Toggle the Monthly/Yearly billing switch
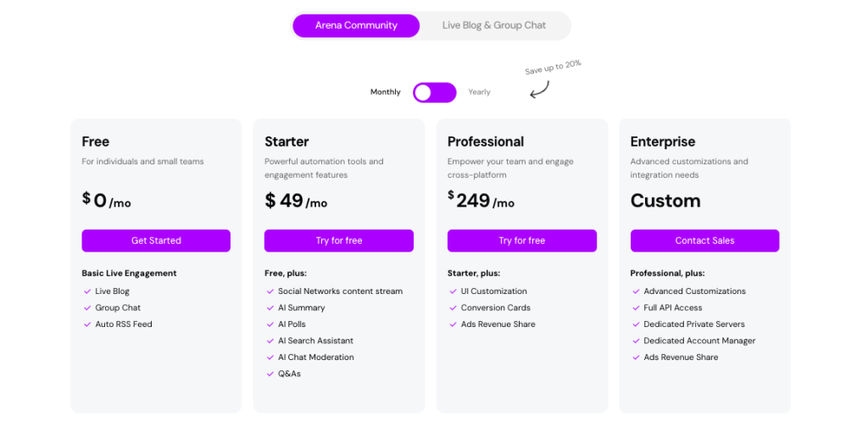Image resolution: width=868 pixels, height=438 pixels. (x=435, y=92)
